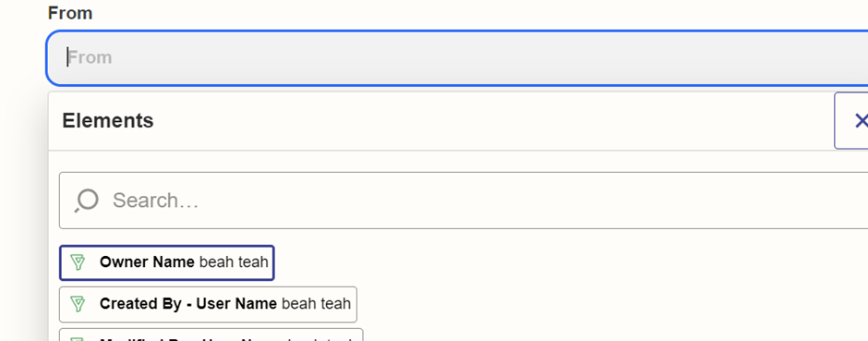The image size is (868, 341).
Task: Click the green icon beside Owner Name
Action: point(78,262)
